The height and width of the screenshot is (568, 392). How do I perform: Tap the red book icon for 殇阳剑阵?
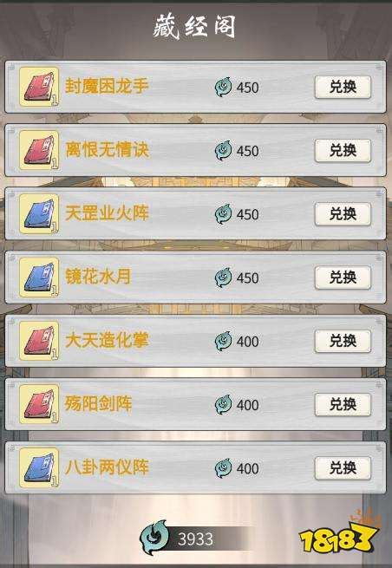coord(39,404)
